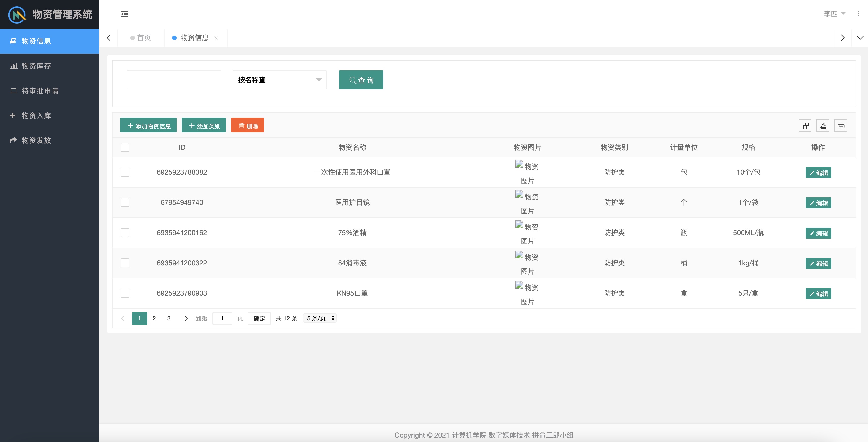868x442 pixels.
Task: Open the 5 条/页 page size selector
Action: point(319,318)
